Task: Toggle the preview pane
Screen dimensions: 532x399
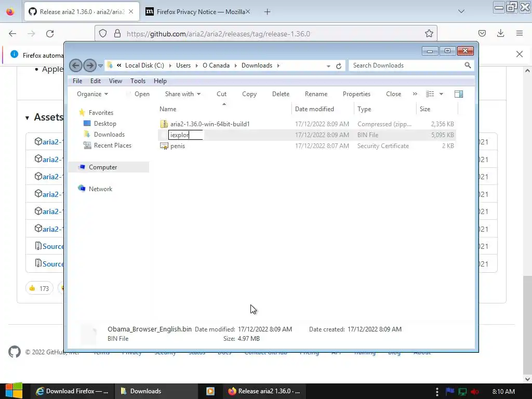Action: 459,94
